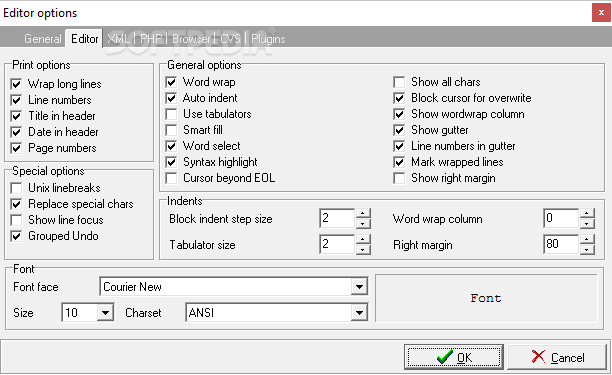Hide the gutter via Show gutter
The image size is (612, 375).
point(399,130)
